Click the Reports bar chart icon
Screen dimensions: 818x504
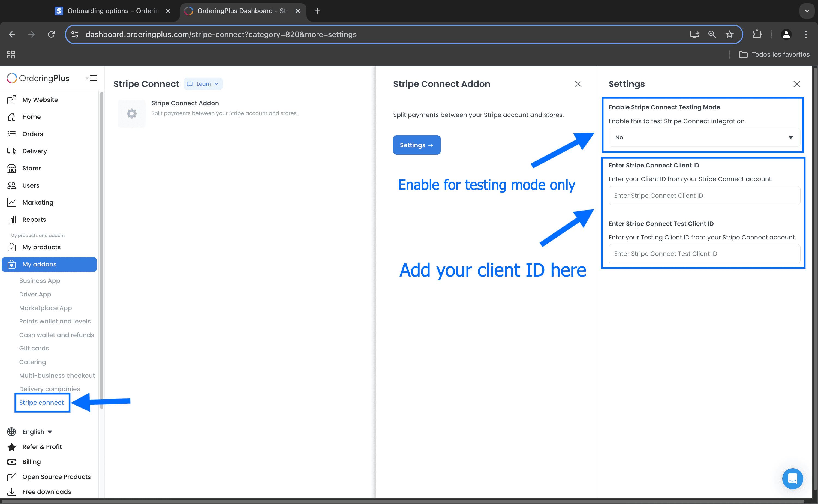coord(12,220)
